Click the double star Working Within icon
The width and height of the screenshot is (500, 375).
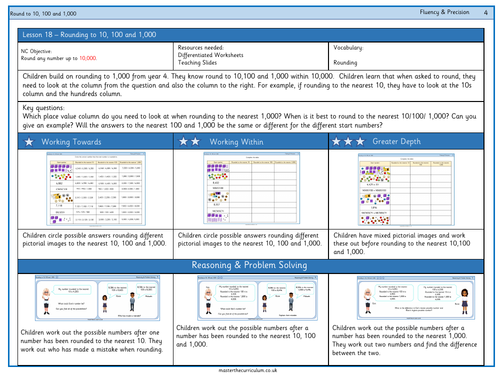(189, 141)
